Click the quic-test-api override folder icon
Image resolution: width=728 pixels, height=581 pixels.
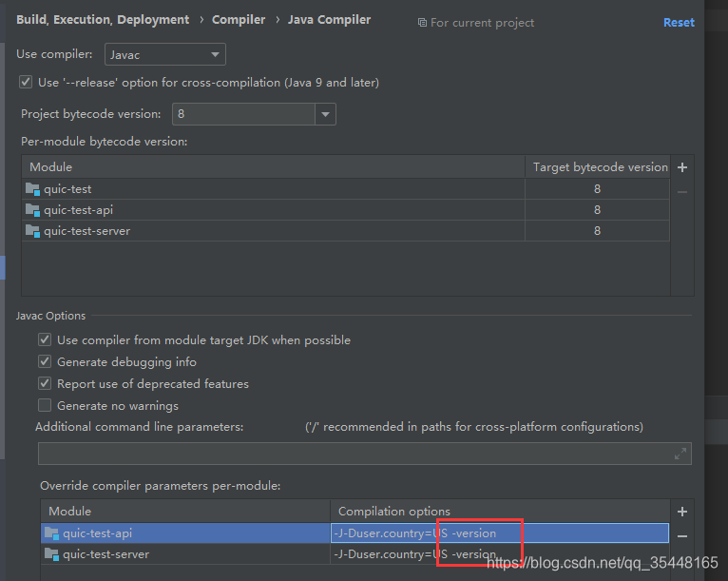pos(51,533)
